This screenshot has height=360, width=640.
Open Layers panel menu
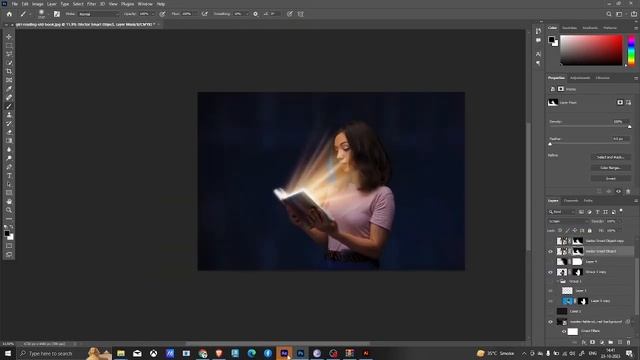coord(636,201)
